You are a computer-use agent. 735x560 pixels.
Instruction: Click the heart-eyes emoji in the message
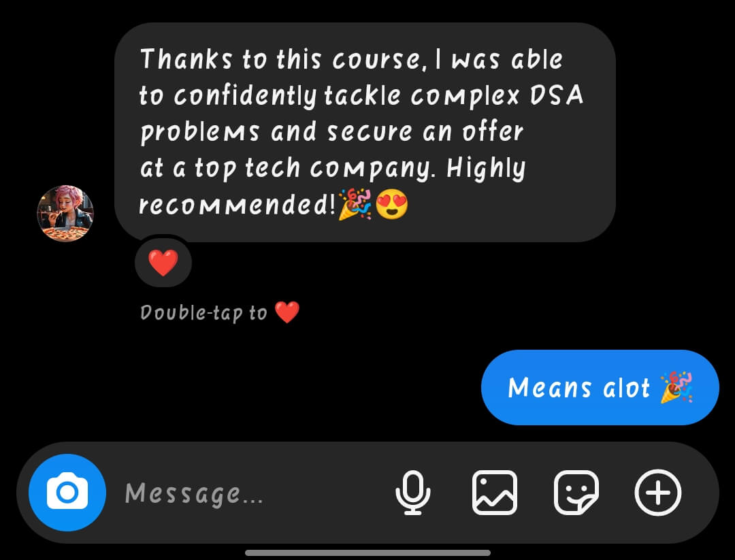392,205
